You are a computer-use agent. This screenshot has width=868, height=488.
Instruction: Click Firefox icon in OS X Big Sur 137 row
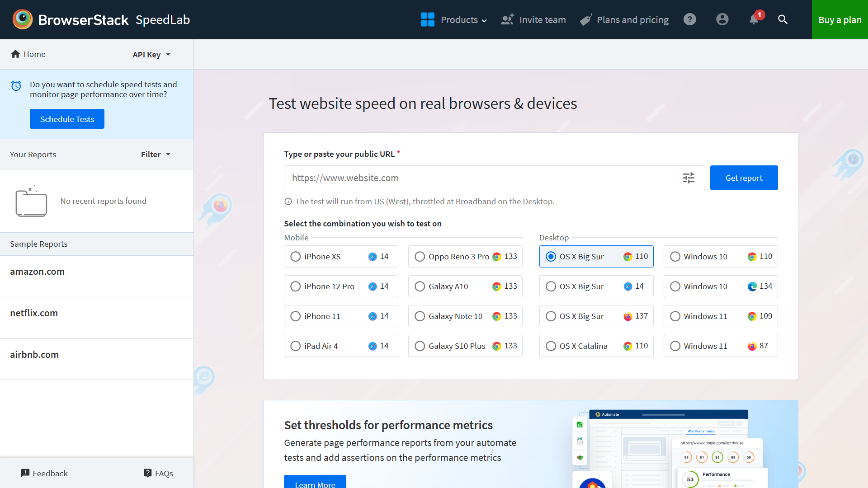628,316
